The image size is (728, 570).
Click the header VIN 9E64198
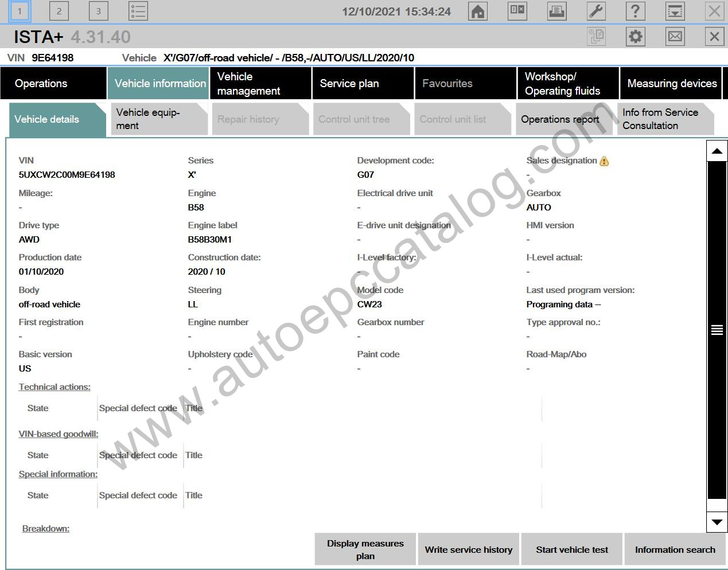52,57
